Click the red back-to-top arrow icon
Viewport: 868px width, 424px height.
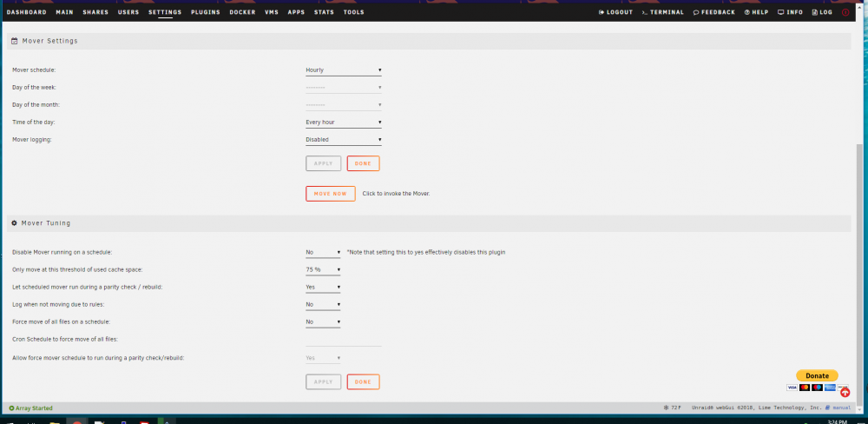pos(845,392)
